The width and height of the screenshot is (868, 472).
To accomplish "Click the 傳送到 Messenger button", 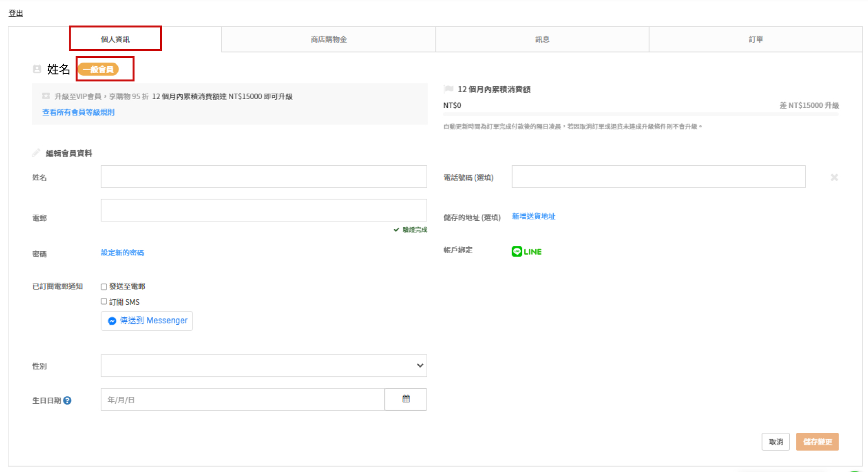I will click(147, 321).
